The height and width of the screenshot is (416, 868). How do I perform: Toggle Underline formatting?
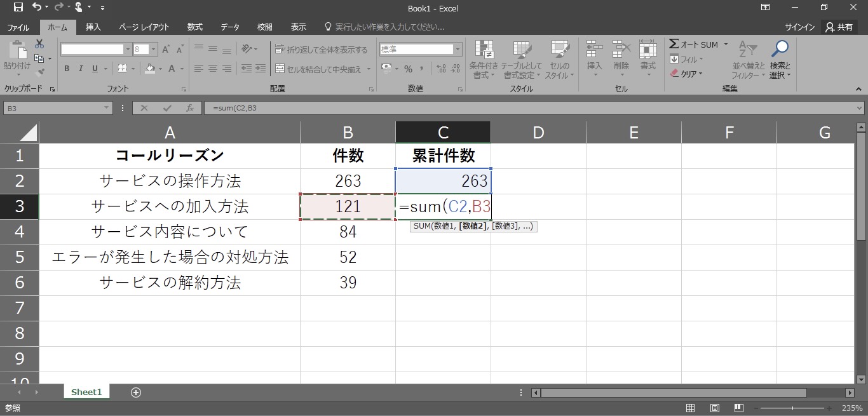coord(95,69)
